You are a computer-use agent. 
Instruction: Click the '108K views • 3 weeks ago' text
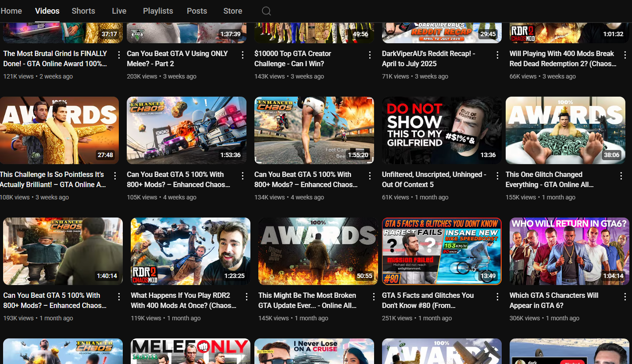point(34,197)
